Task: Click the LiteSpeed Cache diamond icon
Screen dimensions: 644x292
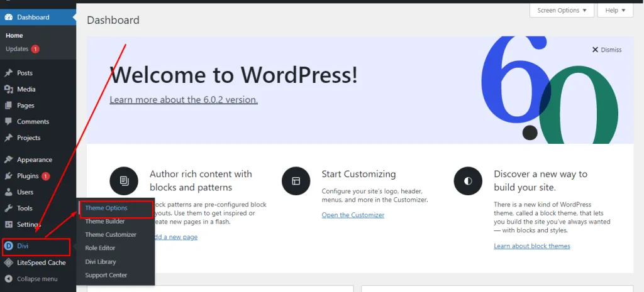Action: coord(8,262)
